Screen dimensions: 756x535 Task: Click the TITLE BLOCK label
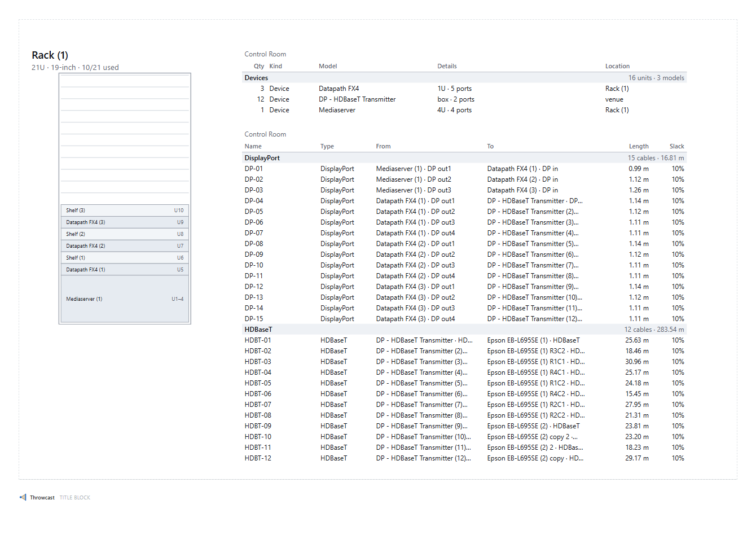(x=75, y=498)
